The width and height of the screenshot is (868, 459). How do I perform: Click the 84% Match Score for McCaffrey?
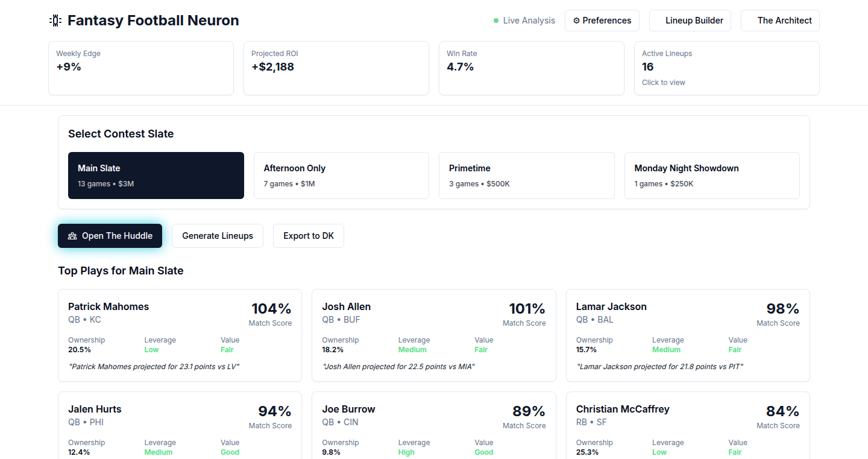click(x=782, y=411)
